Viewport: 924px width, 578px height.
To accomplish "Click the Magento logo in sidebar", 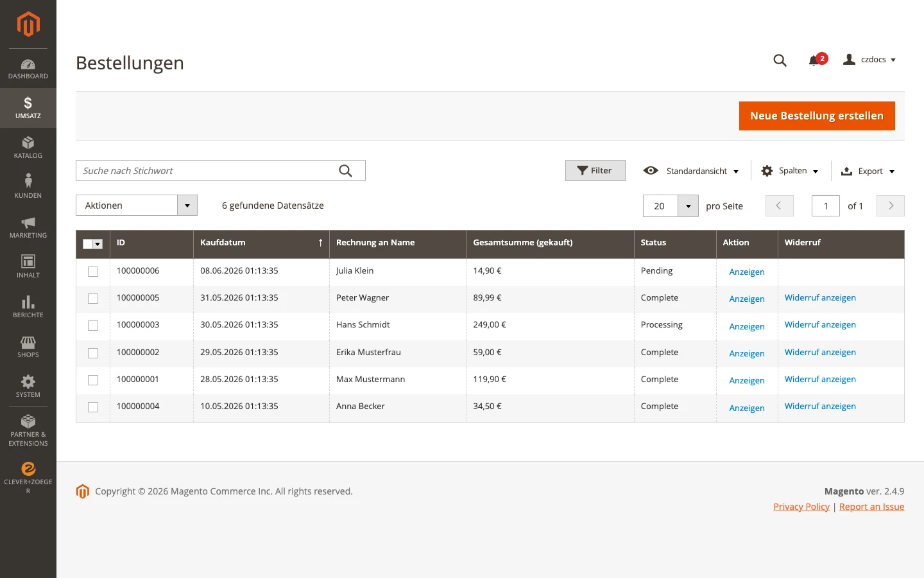I will click(x=28, y=24).
